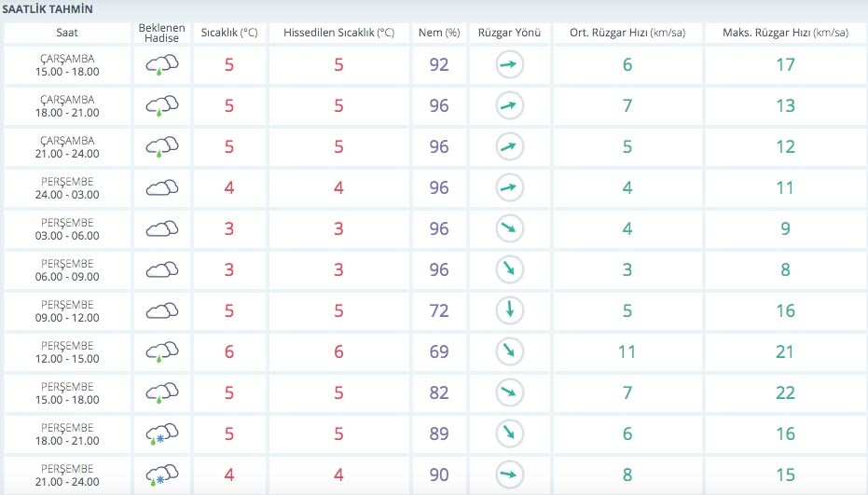Click the wind direction arrow for Çarşamba 18.00 - 21.00
This screenshot has height=495, width=868.
click(x=510, y=106)
